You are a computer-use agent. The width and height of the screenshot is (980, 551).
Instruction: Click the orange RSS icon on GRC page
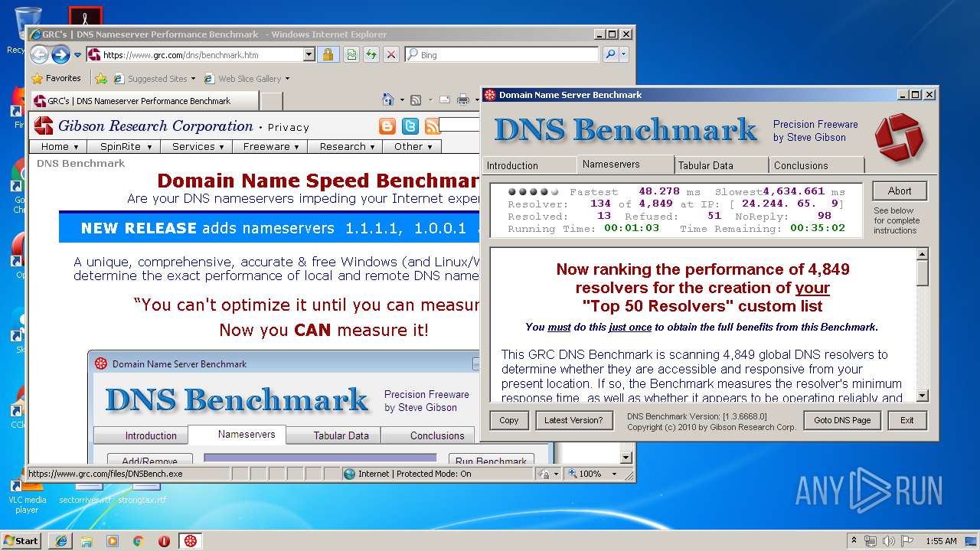click(x=432, y=126)
